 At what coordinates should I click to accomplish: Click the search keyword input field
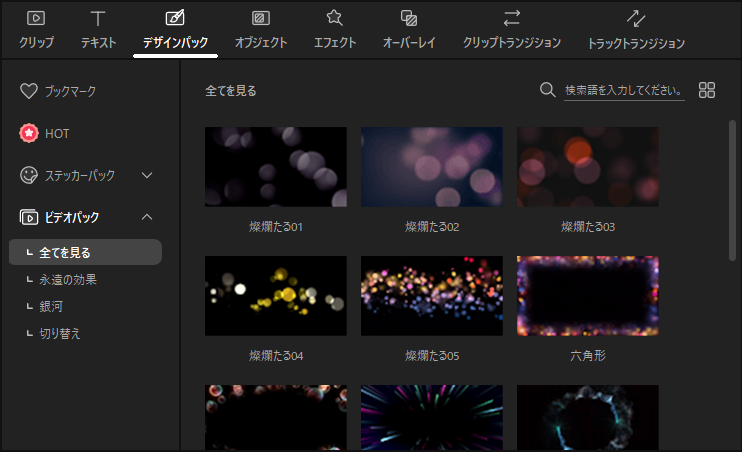[623, 91]
